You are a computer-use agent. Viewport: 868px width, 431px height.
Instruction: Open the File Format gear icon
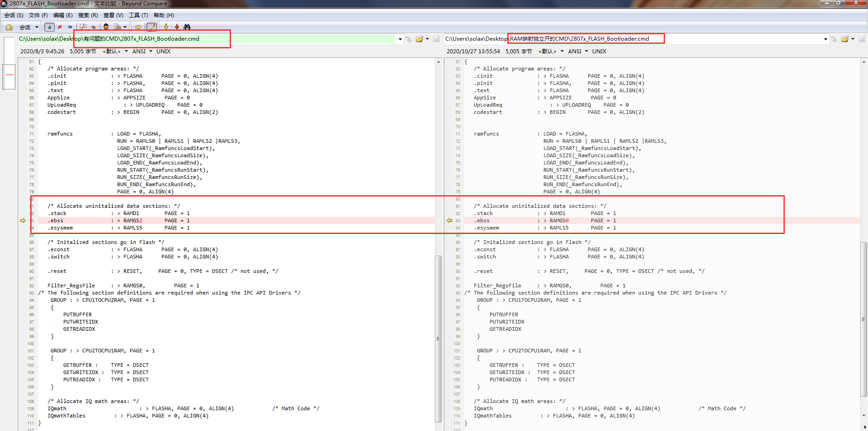(x=117, y=27)
